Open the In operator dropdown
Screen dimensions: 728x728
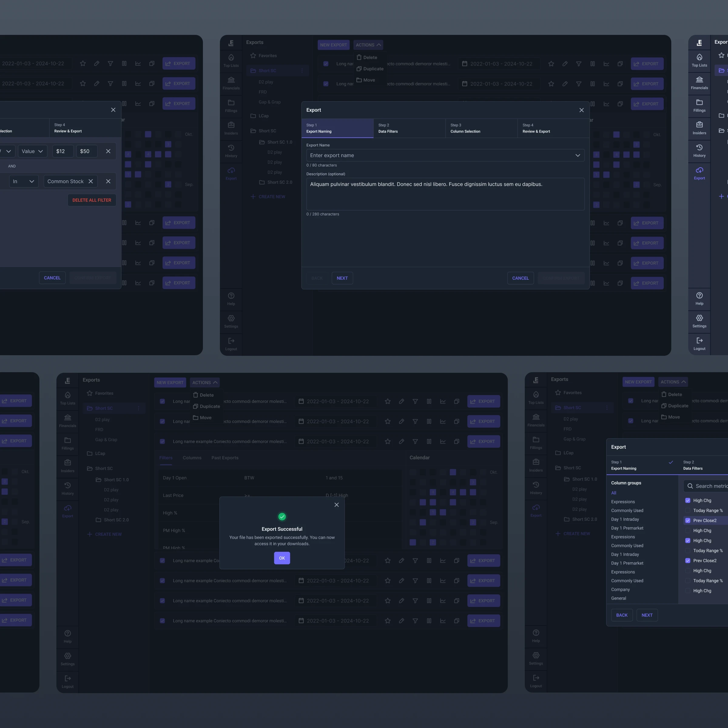click(23, 181)
